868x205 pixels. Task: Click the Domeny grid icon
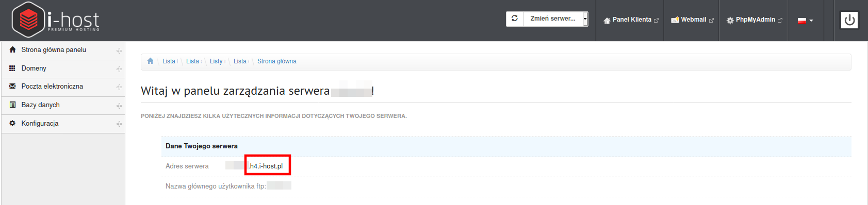pos(12,68)
